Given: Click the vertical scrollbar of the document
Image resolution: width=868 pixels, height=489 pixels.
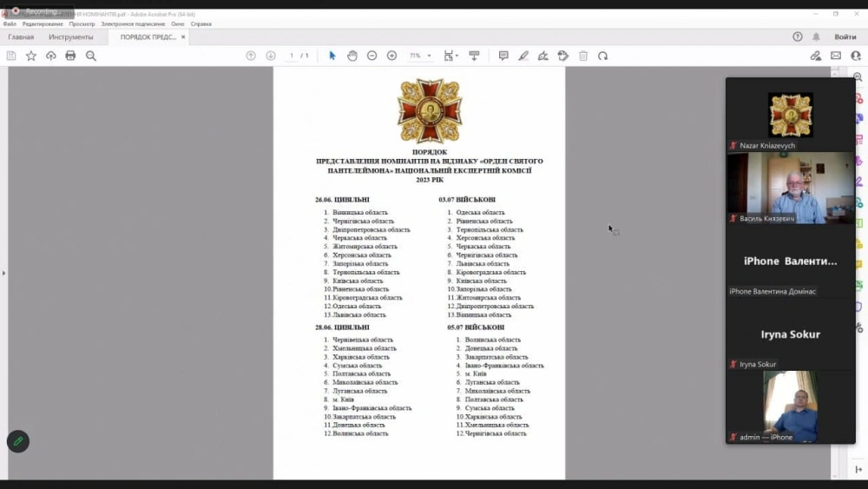Looking at the screenshot, I should [x=835, y=273].
